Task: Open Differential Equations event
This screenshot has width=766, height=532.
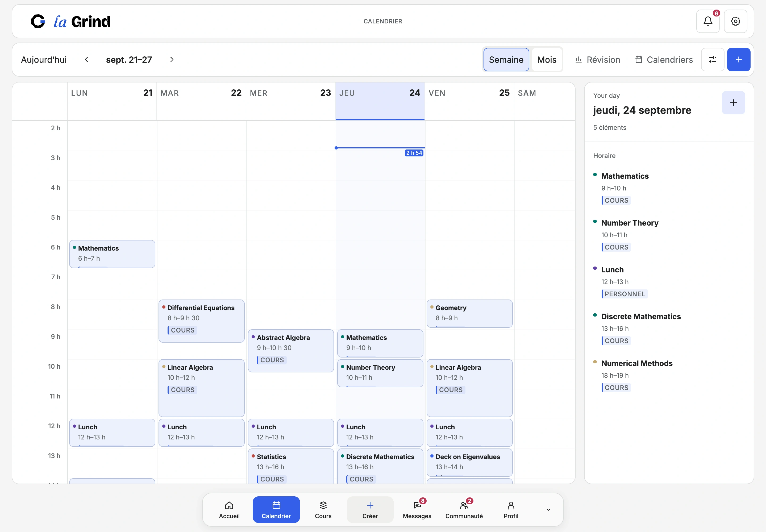Action: tap(201, 321)
